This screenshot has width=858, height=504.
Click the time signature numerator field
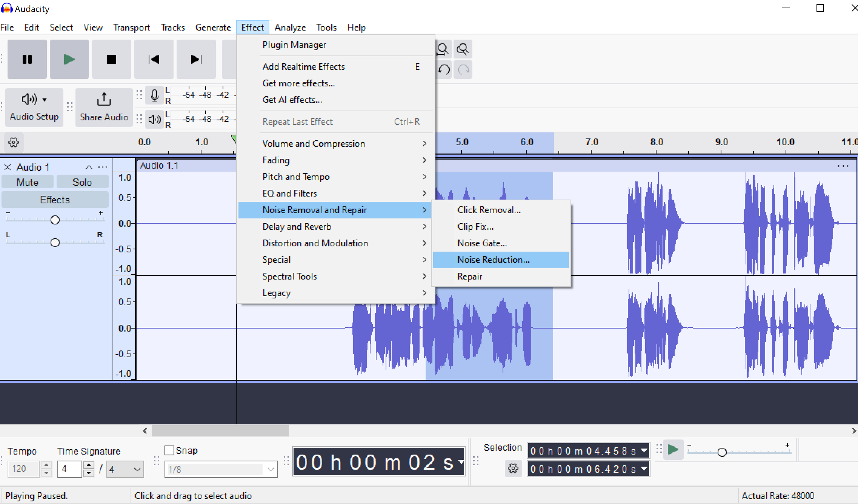pyautogui.click(x=70, y=469)
